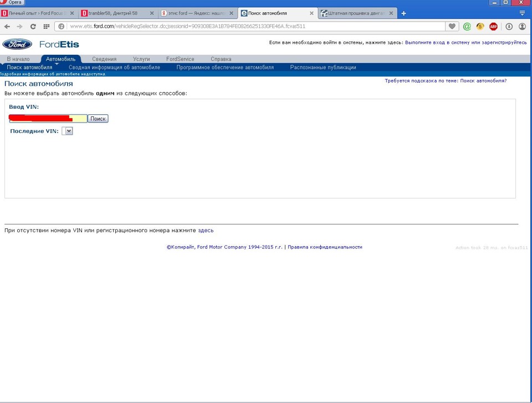This screenshot has height=403, width=532.
Task: Open the 'FordService' navigation tab
Action: tap(180, 59)
